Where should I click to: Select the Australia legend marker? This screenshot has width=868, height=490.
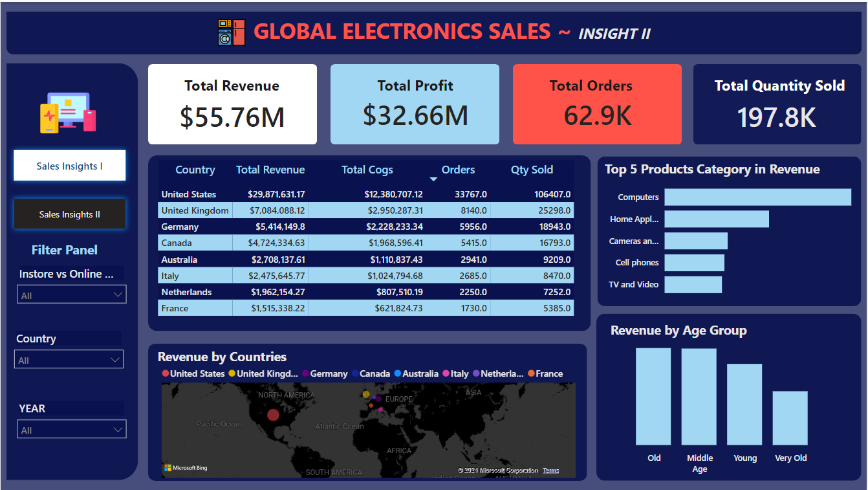point(398,373)
